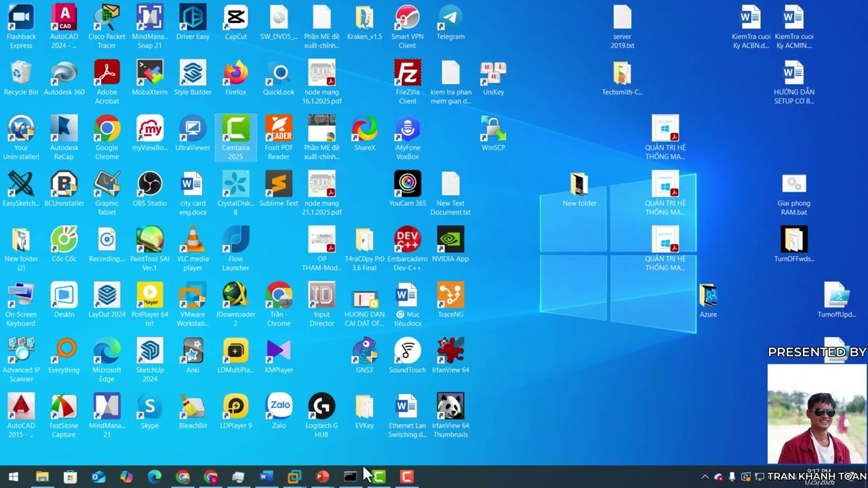Image resolution: width=868 pixels, height=488 pixels.
Task: Select the BleachBit icon
Action: tap(193, 411)
